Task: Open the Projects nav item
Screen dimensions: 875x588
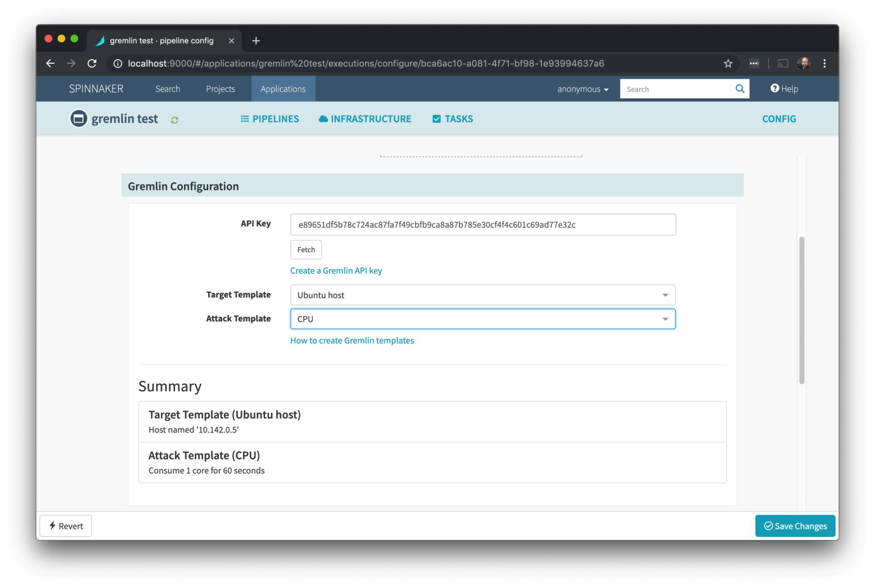Action: pos(220,89)
